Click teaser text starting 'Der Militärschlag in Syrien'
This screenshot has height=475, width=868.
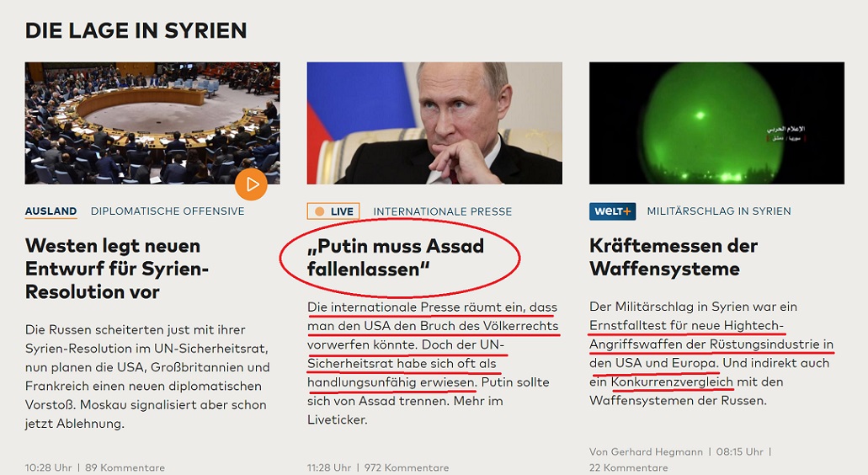[711, 353]
